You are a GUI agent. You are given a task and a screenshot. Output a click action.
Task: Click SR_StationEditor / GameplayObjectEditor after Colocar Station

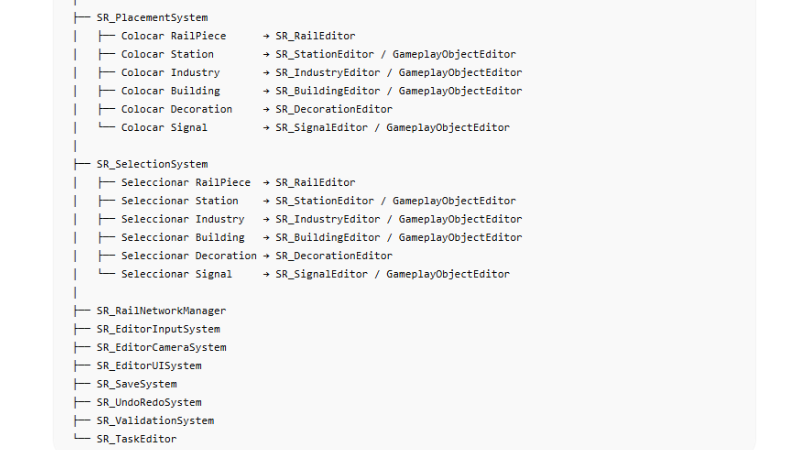pos(396,54)
